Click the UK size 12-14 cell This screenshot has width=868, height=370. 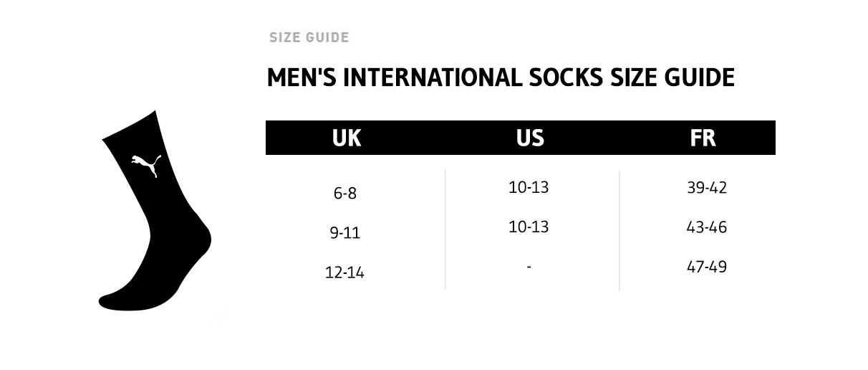coord(344,272)
